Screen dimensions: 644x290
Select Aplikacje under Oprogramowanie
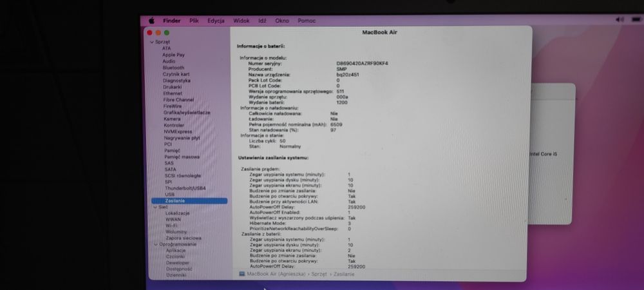coord(176,250)
